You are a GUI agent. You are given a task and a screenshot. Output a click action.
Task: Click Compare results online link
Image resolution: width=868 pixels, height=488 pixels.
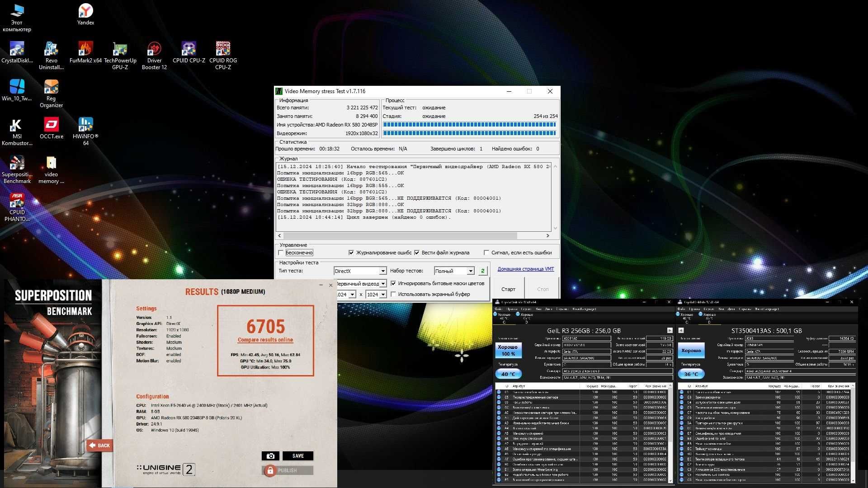point(265,340)
